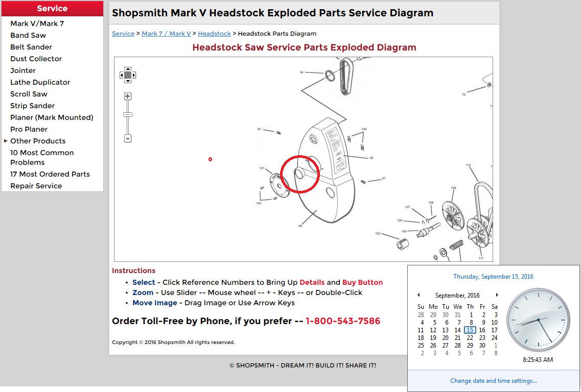Open 10 Most Common Problems

tap(42, 158)
